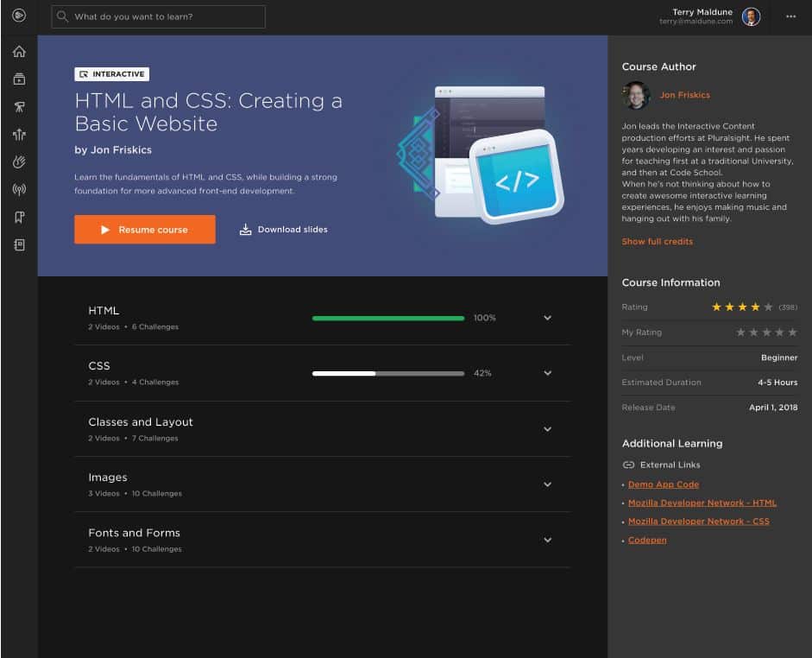Click the search magnifier icon
The image size is (812, 658).
point(62,16)
